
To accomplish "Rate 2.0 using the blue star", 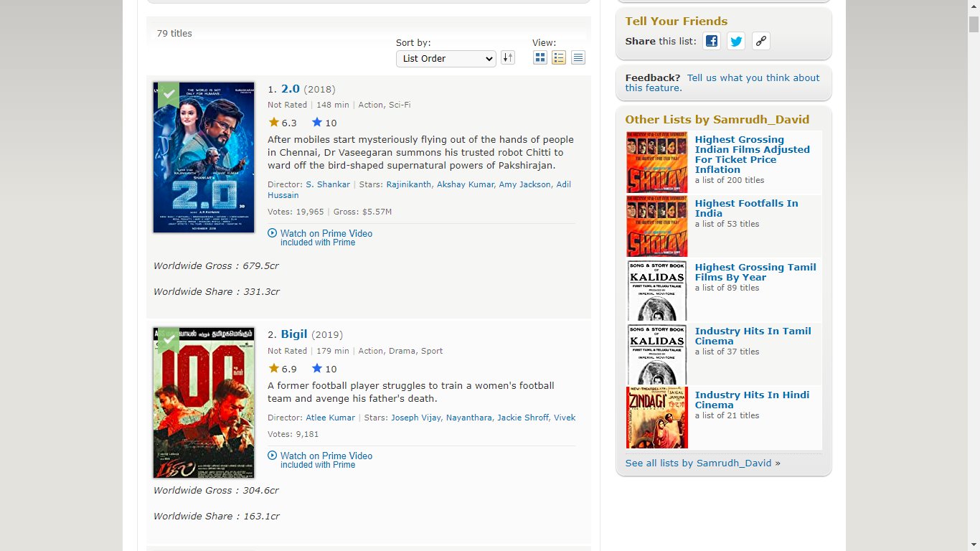I will pyautogui.click(x=317, y=123).
